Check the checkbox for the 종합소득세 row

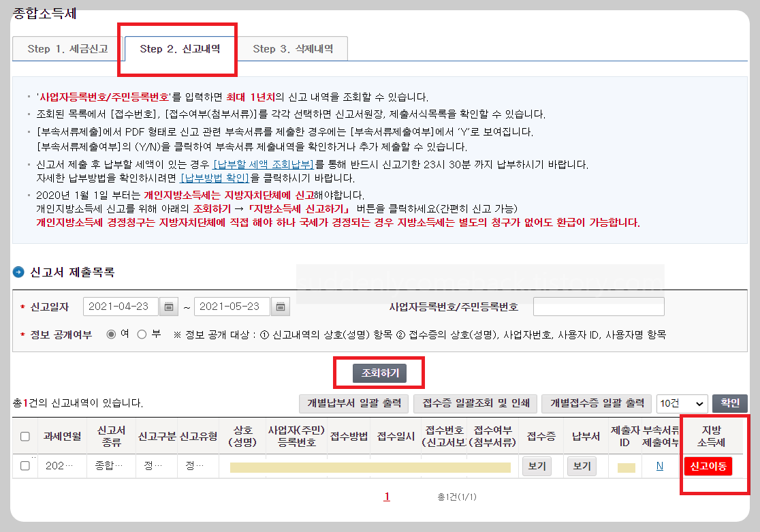point(25,466)
